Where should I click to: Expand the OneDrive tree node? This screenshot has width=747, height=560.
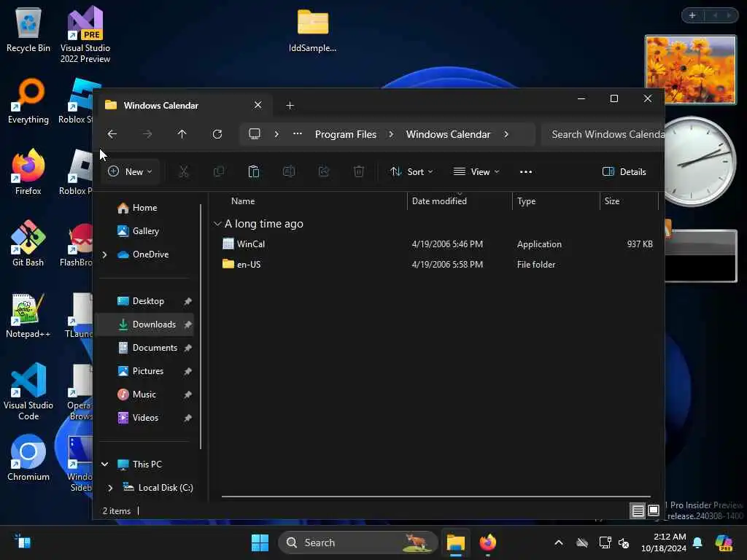[105, 254]
